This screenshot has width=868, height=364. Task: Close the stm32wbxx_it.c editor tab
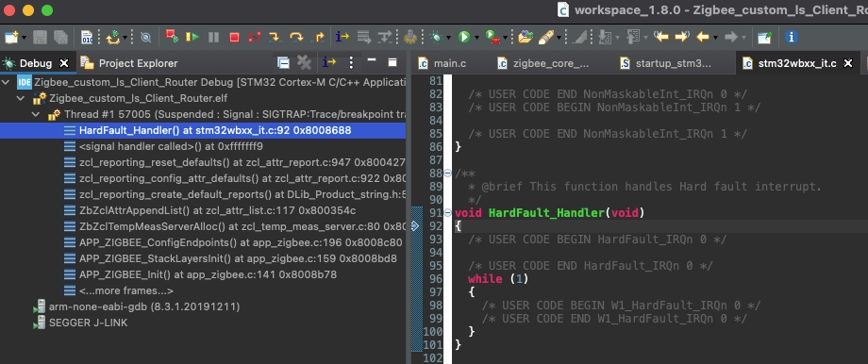847,63
